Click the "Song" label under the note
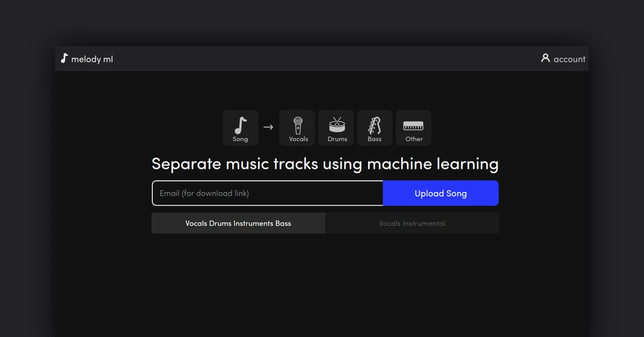The image size is (644, 337). [240, 139]
